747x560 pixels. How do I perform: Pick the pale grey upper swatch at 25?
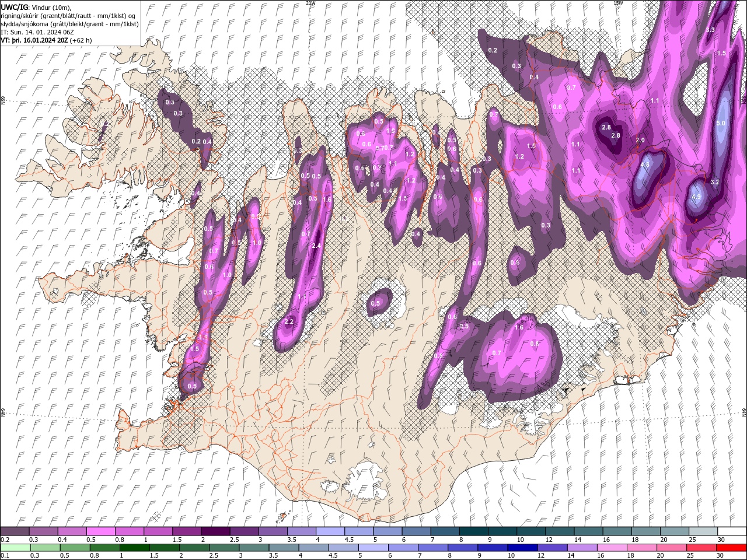[703, 531]
